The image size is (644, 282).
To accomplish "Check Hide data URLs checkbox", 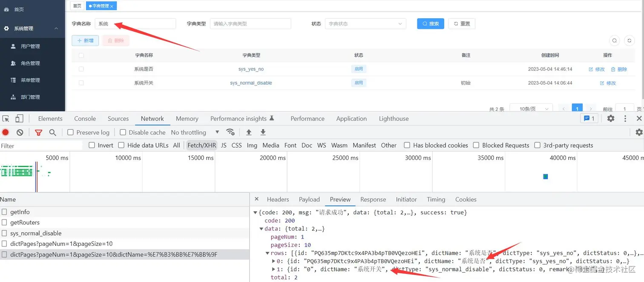I will pos(121,145).
